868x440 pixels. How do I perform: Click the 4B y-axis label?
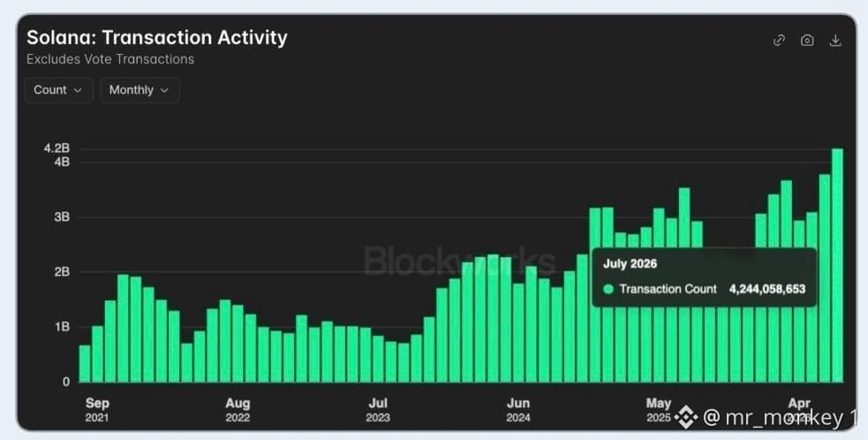pos(62,162)
